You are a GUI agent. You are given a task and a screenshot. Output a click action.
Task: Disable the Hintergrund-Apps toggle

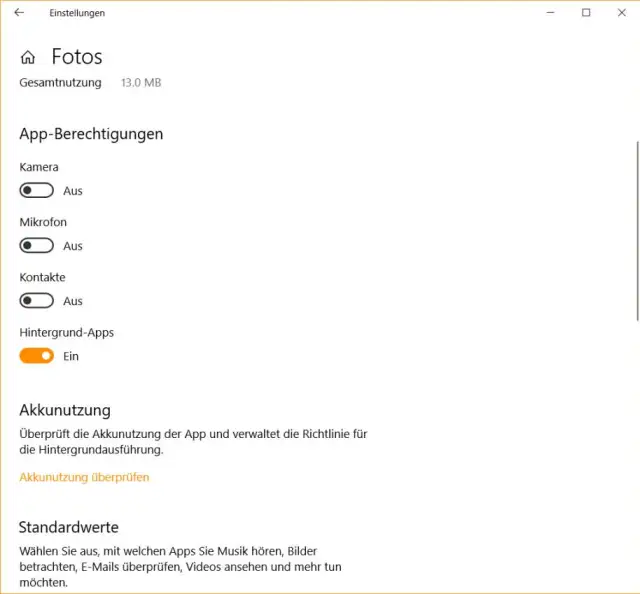[x=37, y=356]
